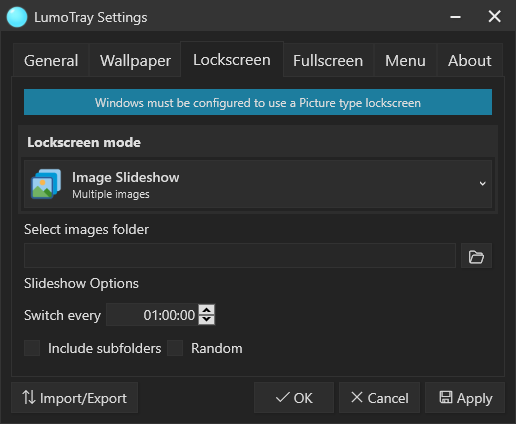Open the About tab
Image resolution: width=516 pixels, height=424 pixels.
pos(470,61)
